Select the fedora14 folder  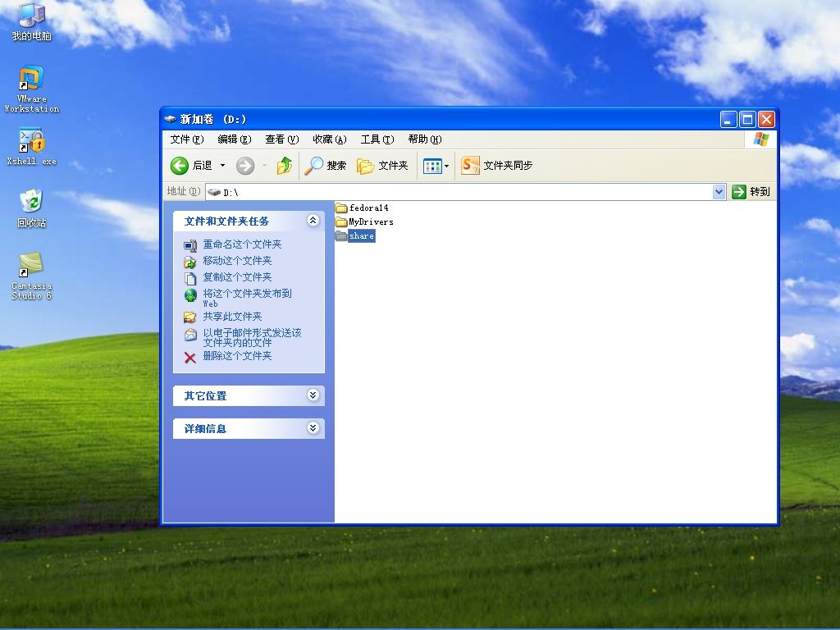pyautogui.click(x=362, y=208)
